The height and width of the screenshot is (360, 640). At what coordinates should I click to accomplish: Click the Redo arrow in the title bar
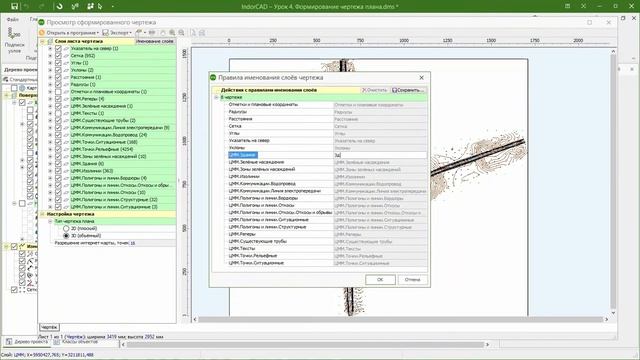click(42, 6)
